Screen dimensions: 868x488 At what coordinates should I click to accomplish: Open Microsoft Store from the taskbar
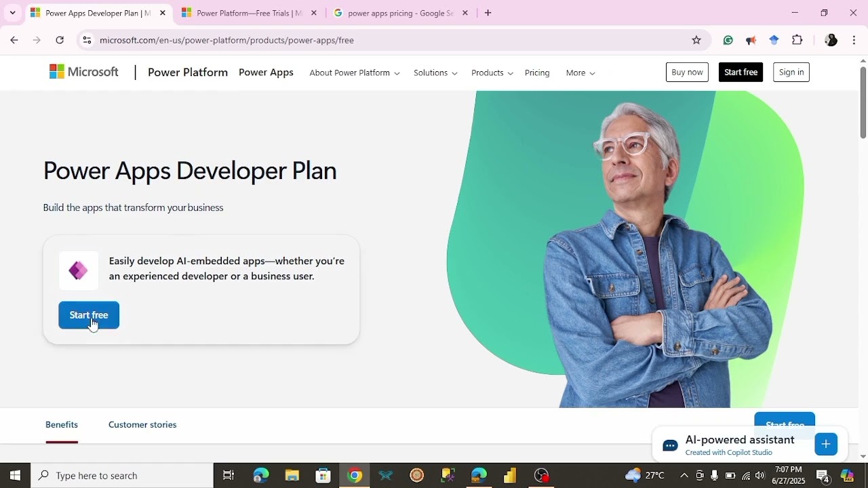click(x=323, y=475)
